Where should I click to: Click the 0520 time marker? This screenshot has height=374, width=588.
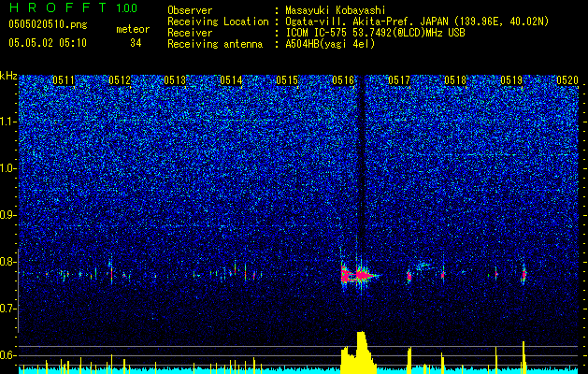pos(567,80)
